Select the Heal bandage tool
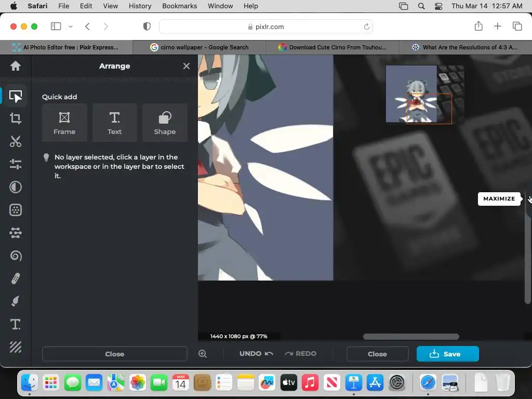This screenshot has width=532, height=399. [15, 278]
